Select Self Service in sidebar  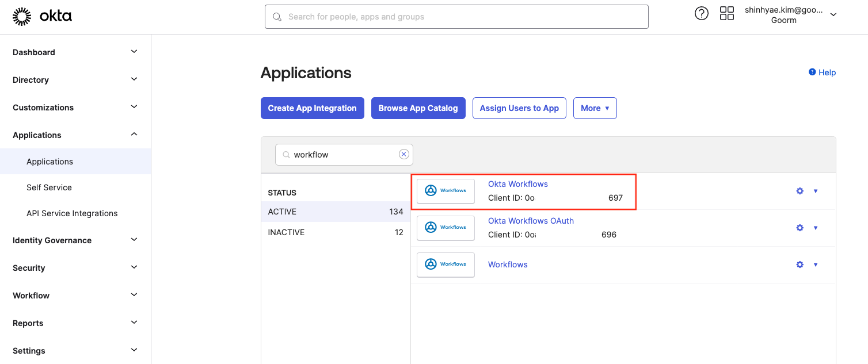point(49,187)
